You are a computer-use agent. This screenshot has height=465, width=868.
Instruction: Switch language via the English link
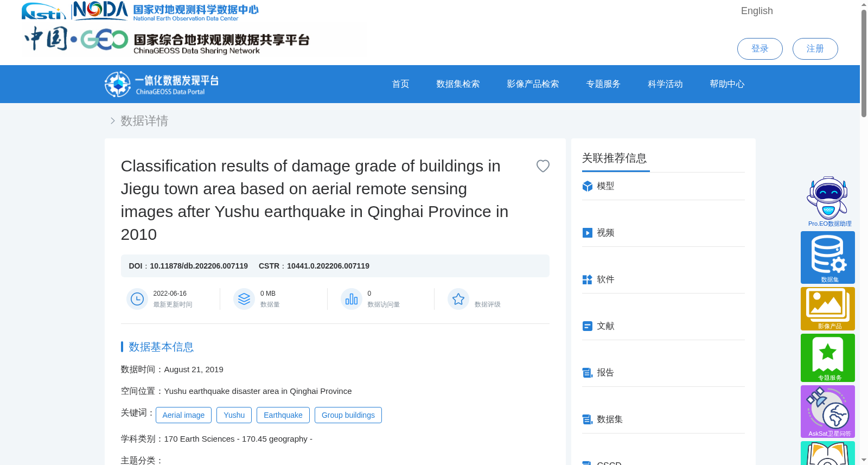click(x=757, y=11)
